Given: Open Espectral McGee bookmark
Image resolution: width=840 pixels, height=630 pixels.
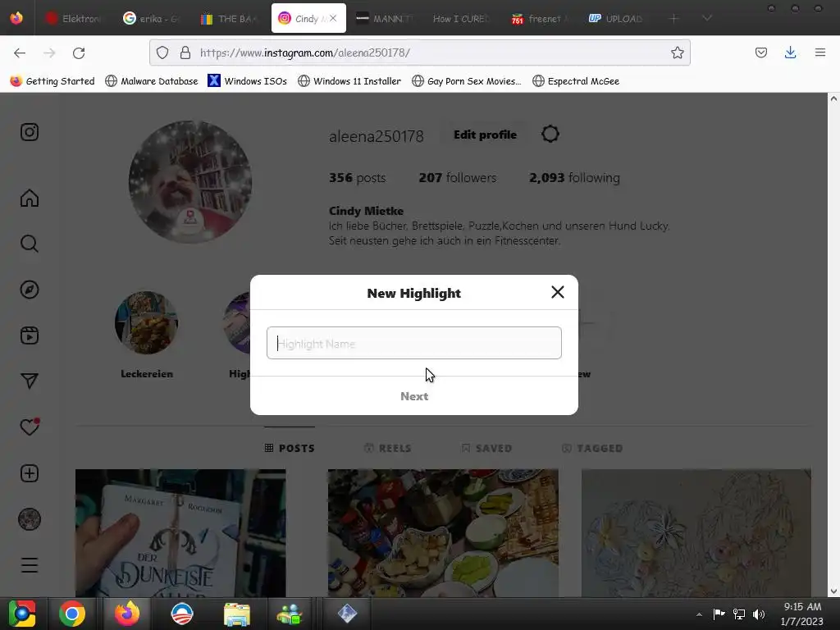Looking at the screenshot, I should (x=576, y=81).
